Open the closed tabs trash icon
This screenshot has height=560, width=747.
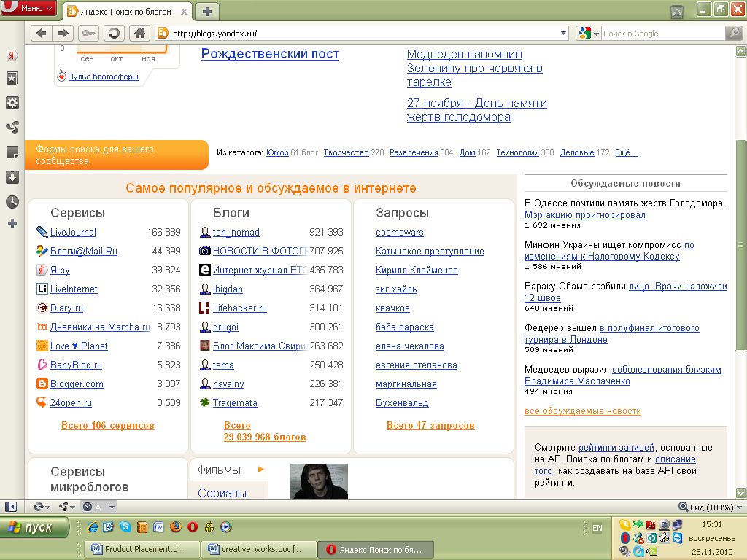(677, 12)
